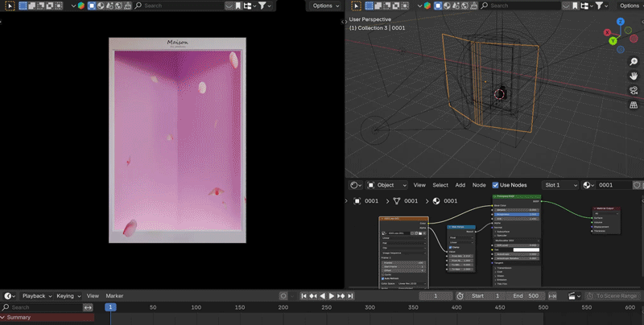
Task: Toggle the Clamp checkbox in Map Range node
Action: click(x=451, y=248)
